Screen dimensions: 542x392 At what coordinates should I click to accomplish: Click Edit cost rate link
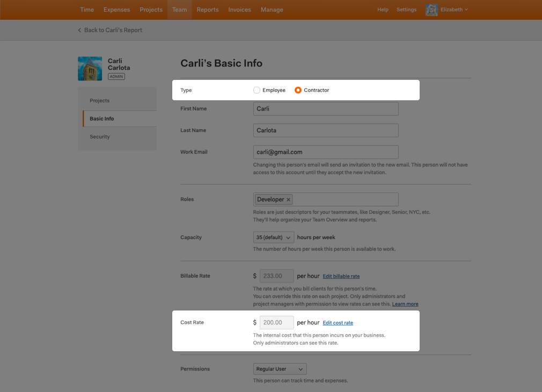338,323
